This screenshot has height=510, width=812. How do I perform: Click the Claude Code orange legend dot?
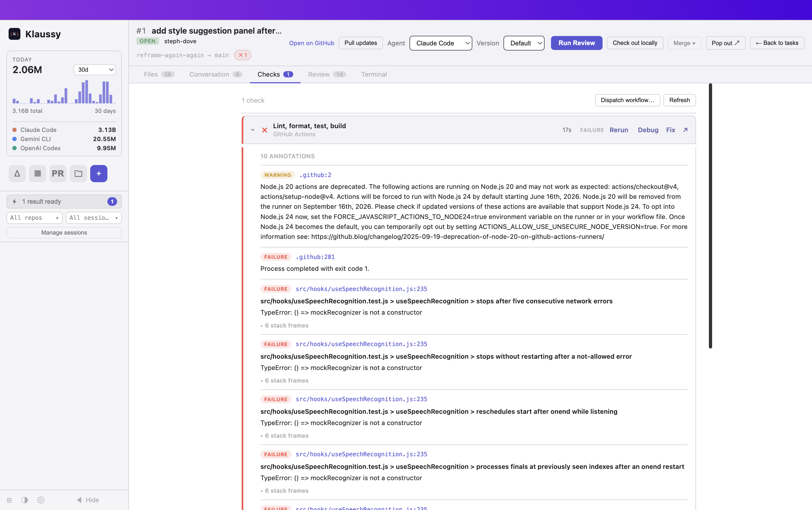point(15,130)
